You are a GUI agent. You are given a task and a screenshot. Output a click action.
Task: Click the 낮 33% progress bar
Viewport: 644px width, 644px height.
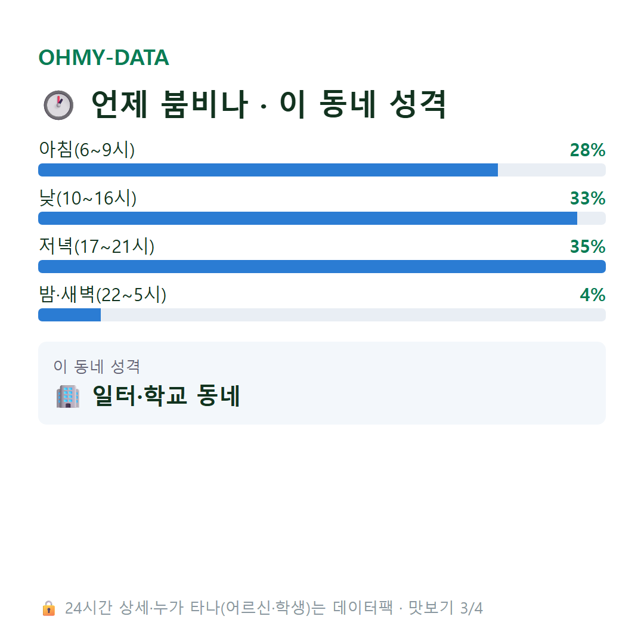tap(322, 218)
